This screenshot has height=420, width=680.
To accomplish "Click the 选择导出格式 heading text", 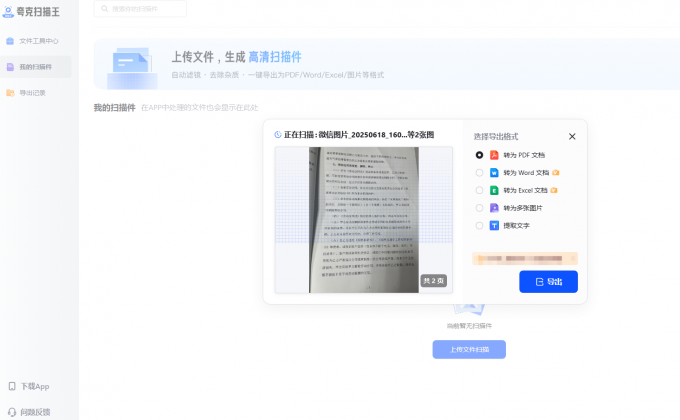I will tap(496, 137).
